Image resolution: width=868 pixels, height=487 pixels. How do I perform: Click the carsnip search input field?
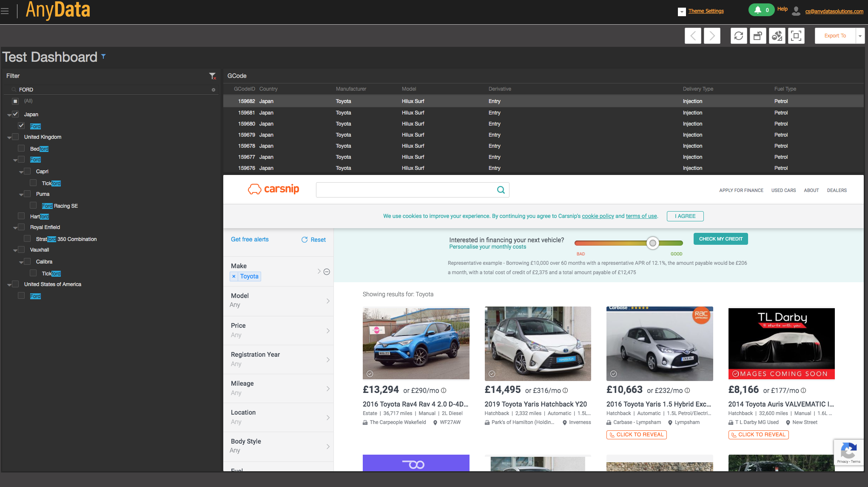(406, 190)
